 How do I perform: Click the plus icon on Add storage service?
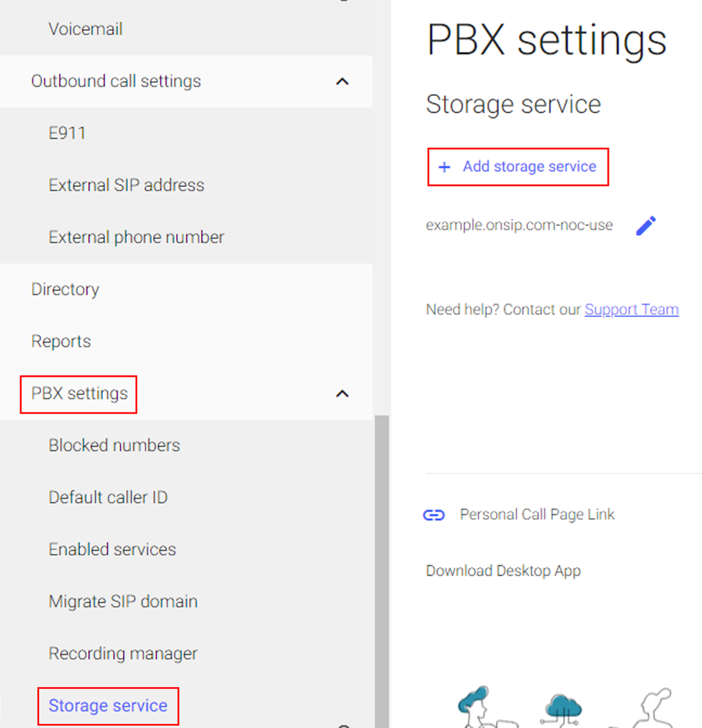tap(445, 167)
